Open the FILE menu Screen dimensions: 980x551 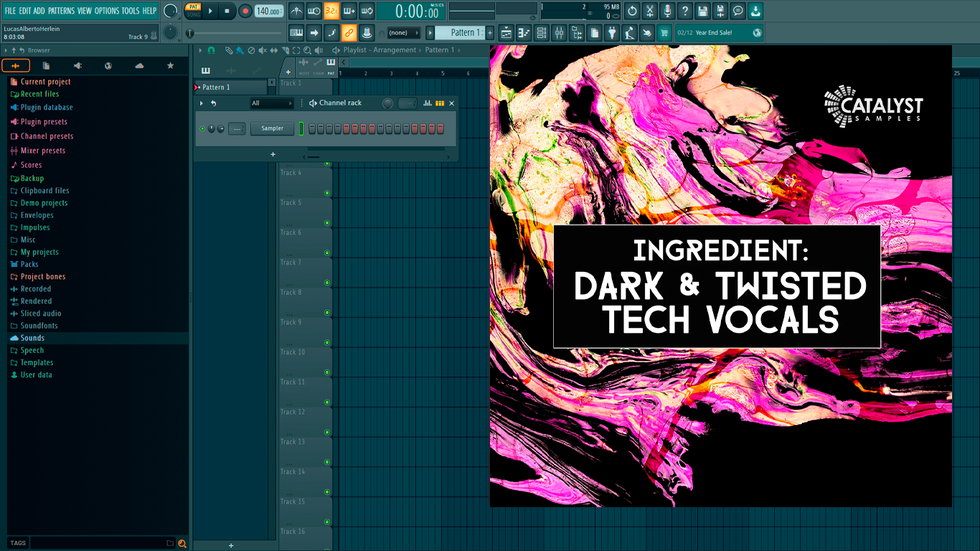tap(10, 11)
